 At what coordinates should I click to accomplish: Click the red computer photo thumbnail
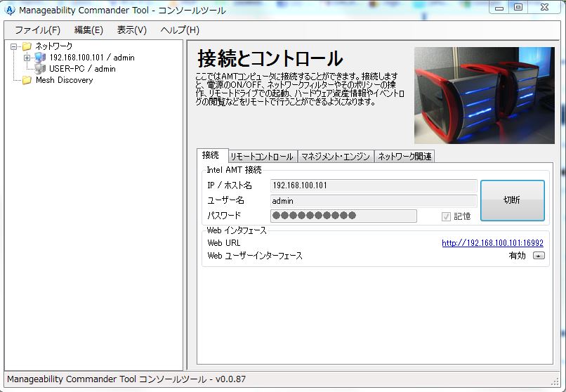(x=484, y=96)
